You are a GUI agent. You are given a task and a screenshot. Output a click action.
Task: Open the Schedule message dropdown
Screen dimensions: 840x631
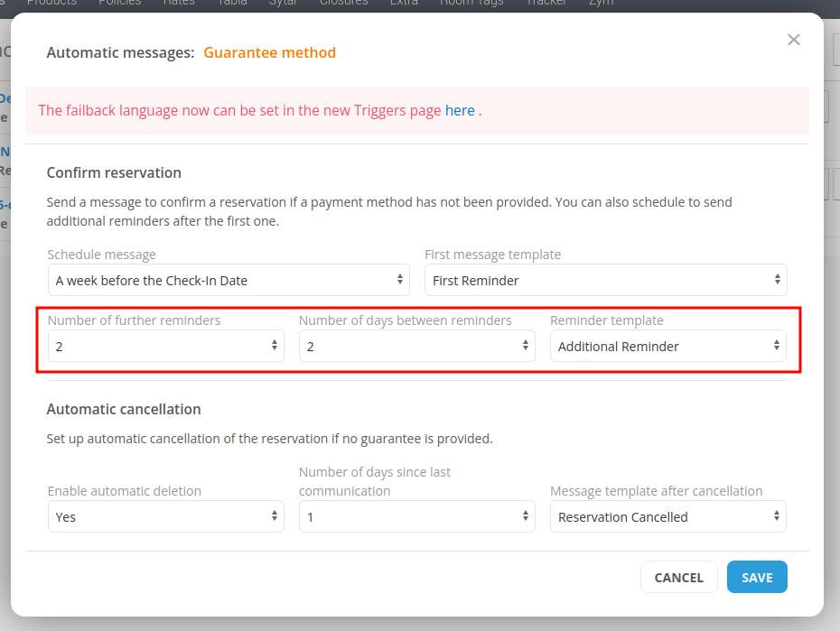pos(229,280)
